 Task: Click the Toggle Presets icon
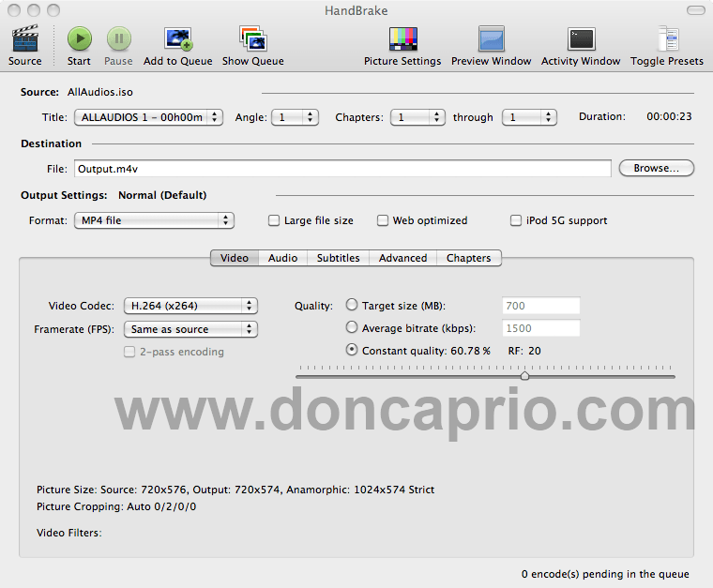(x=667, y=39)
